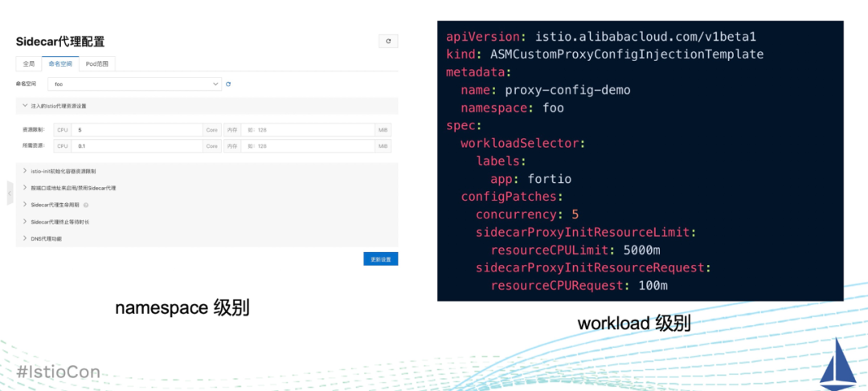
Task: Expand 按端口或地址来启用/禁用Sidecar代理 section
Action: tap(207, 188)
